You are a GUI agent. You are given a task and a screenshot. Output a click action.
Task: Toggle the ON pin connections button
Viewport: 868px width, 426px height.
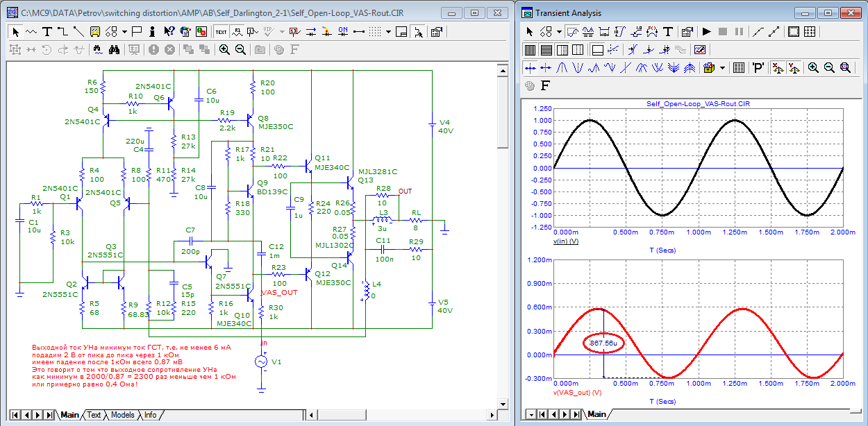coord(342,31)
